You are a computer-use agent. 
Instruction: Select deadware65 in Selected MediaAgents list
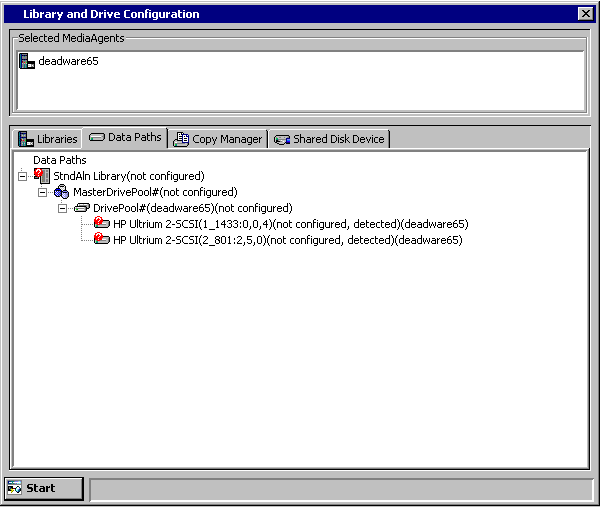[x=68, y=61]
